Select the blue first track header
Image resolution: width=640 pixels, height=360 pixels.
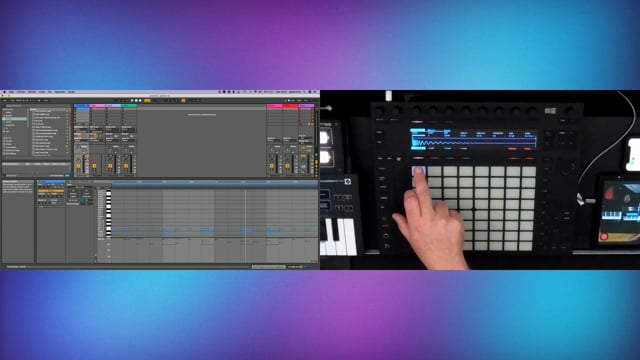pos(82,106)
